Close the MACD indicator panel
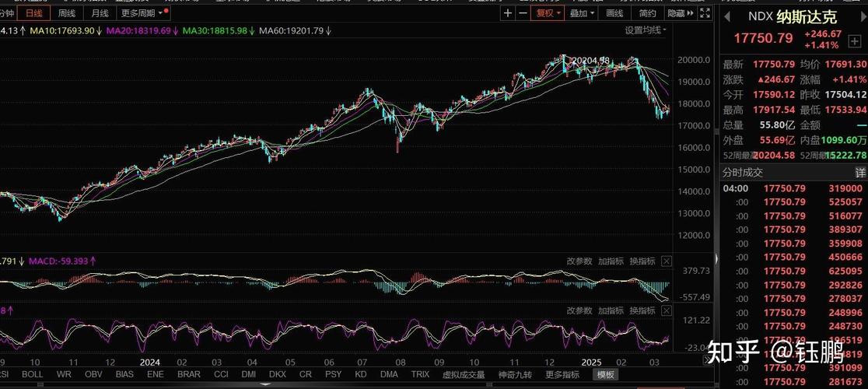The height and width of the screenshot is (389, 868). pos(667,261)
